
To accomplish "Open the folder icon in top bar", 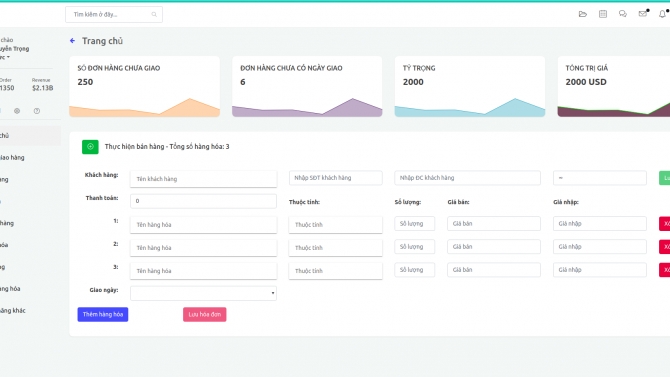I will pyautogui.click(x=582, y=14).
